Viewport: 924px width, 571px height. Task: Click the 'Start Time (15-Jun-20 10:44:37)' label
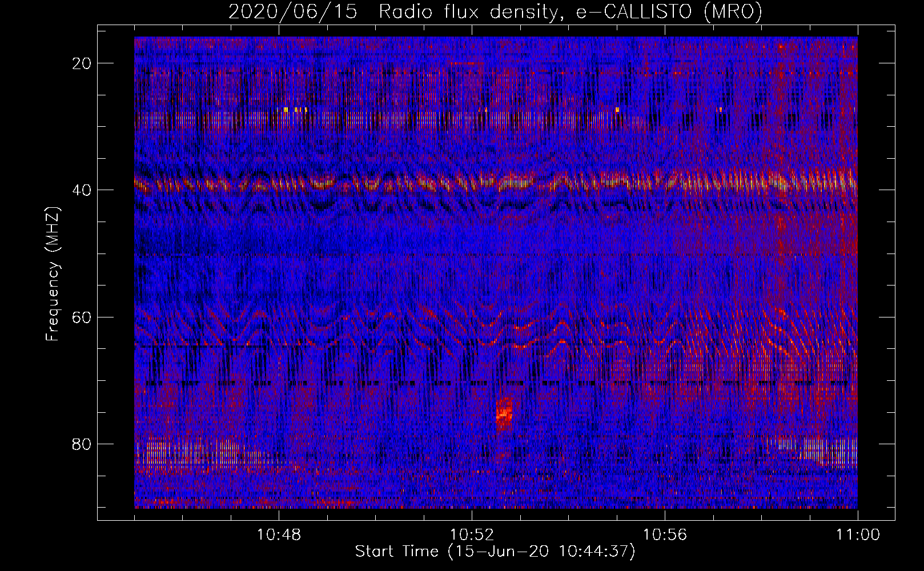495,552
